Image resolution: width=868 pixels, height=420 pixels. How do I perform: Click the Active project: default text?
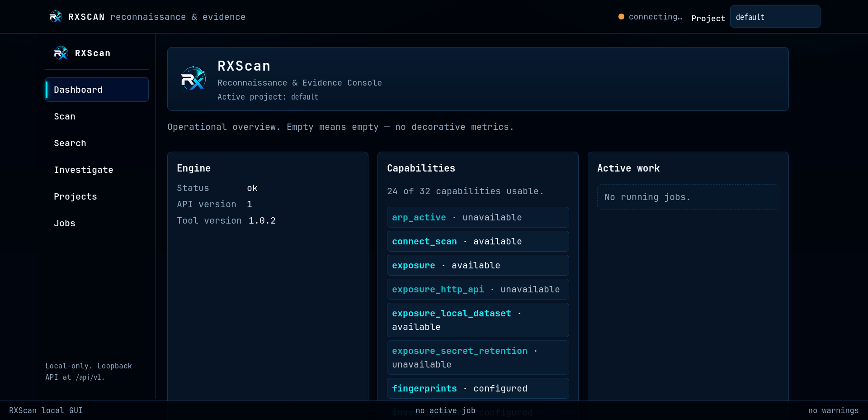pos(268,97)
